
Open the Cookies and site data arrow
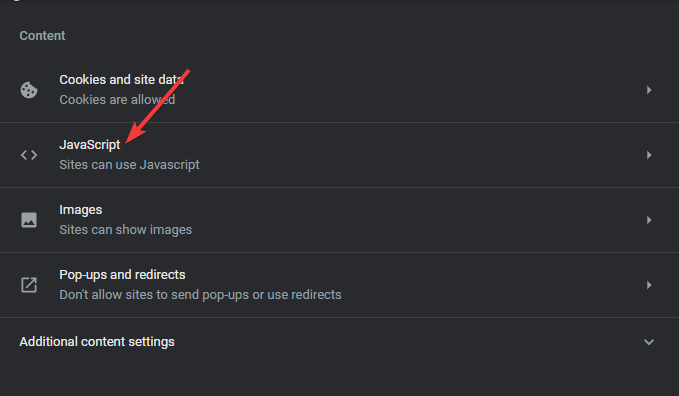649,90
